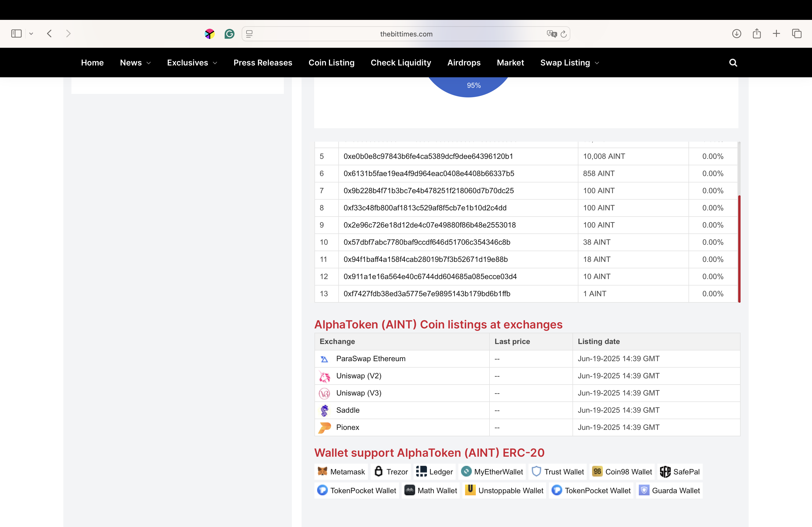Click the translate page icon

click(x=551, y=34)
